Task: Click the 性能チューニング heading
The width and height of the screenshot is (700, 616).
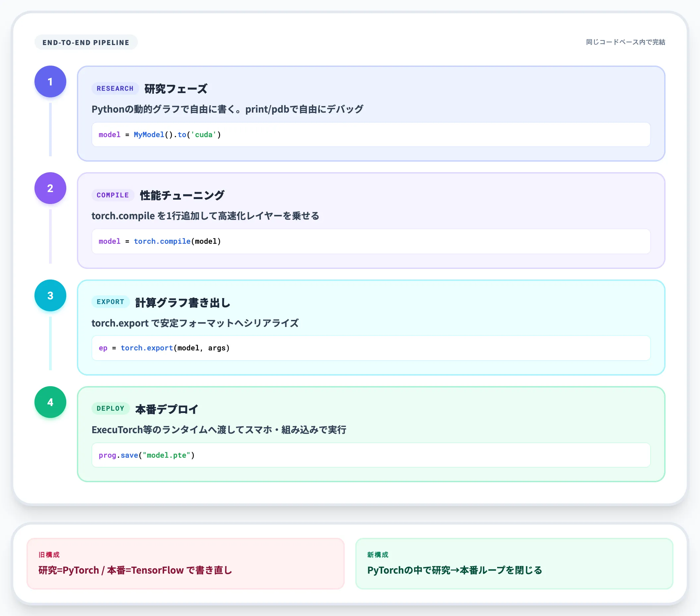Action: click(x=182, y=195)
